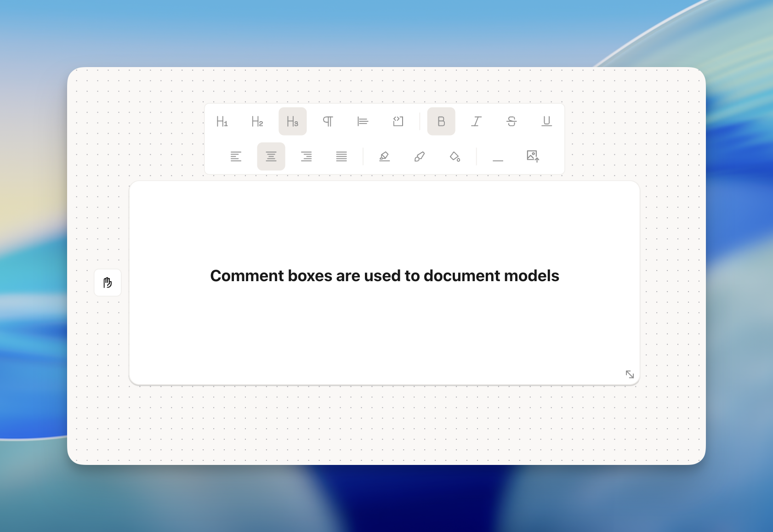Set text to paragraph style

[328, 121]
